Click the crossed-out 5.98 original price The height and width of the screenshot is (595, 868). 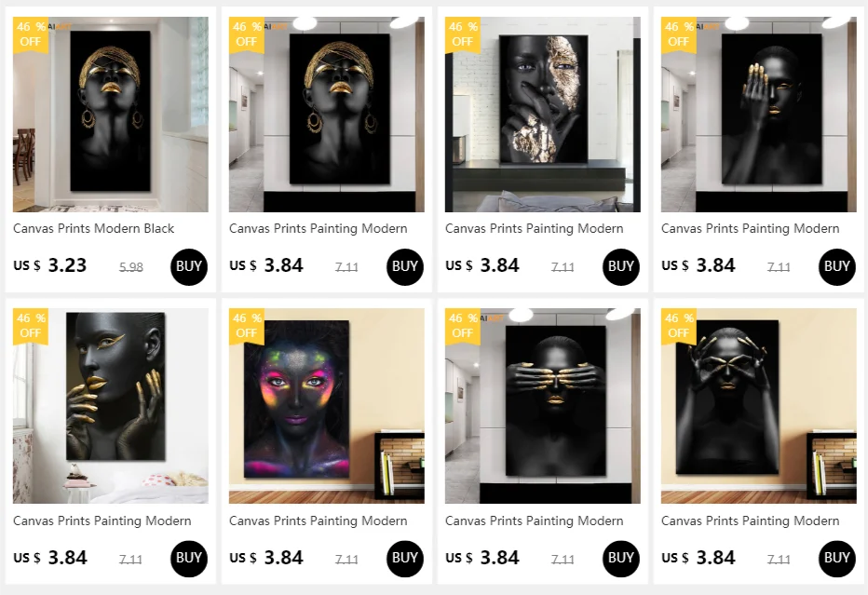131,267
